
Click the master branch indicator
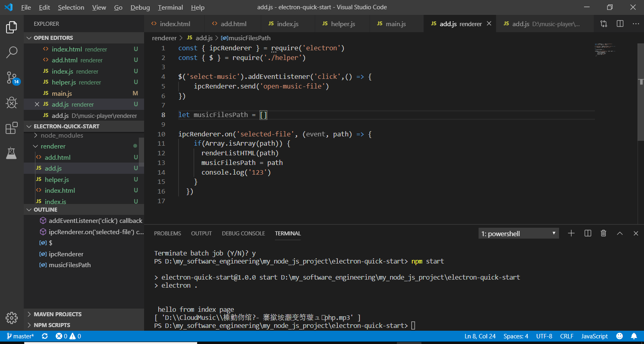tap(20, 336)
